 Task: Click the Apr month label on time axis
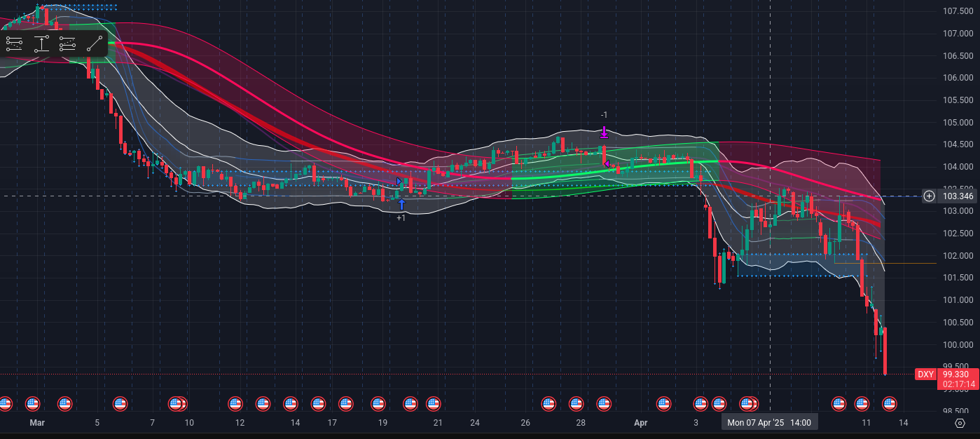pos(640,423)
